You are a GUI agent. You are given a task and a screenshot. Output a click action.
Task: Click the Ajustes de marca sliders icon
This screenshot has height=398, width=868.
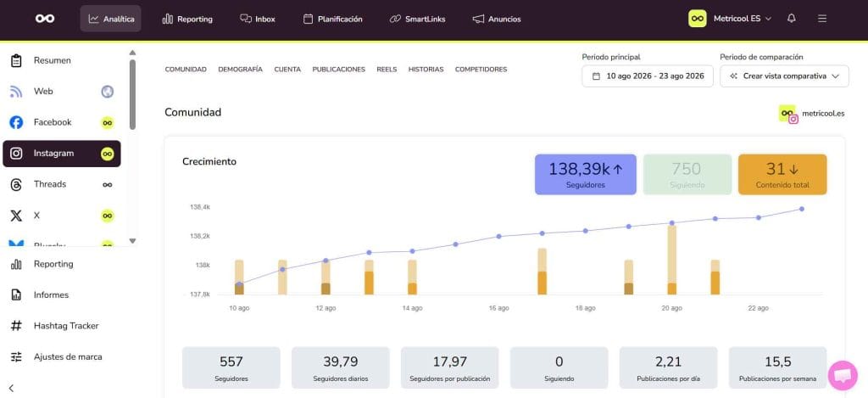pos(17,357)
